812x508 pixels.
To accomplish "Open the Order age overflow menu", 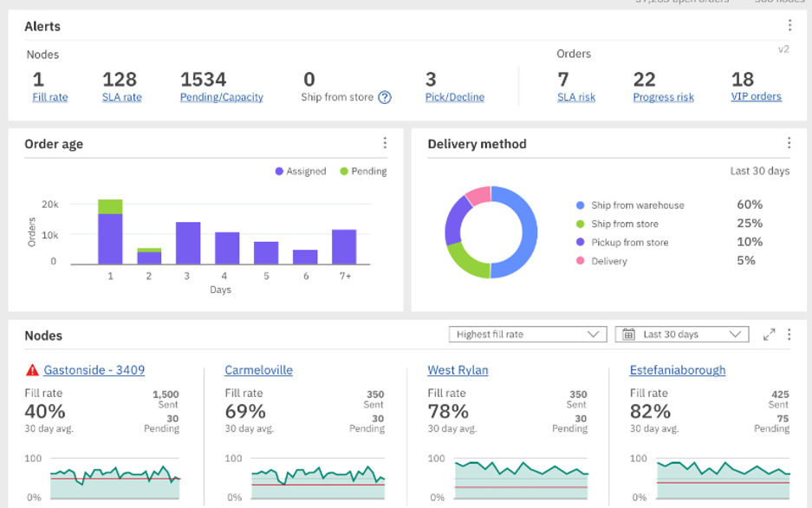I will 385,143.
